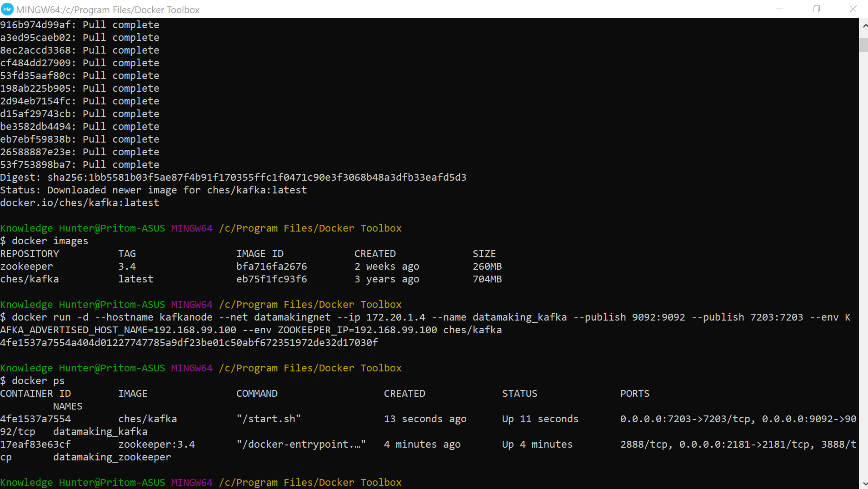Click the 'zookeeper' repository entry
Screen dimensions: 868x489
click(x=26, y=267)
